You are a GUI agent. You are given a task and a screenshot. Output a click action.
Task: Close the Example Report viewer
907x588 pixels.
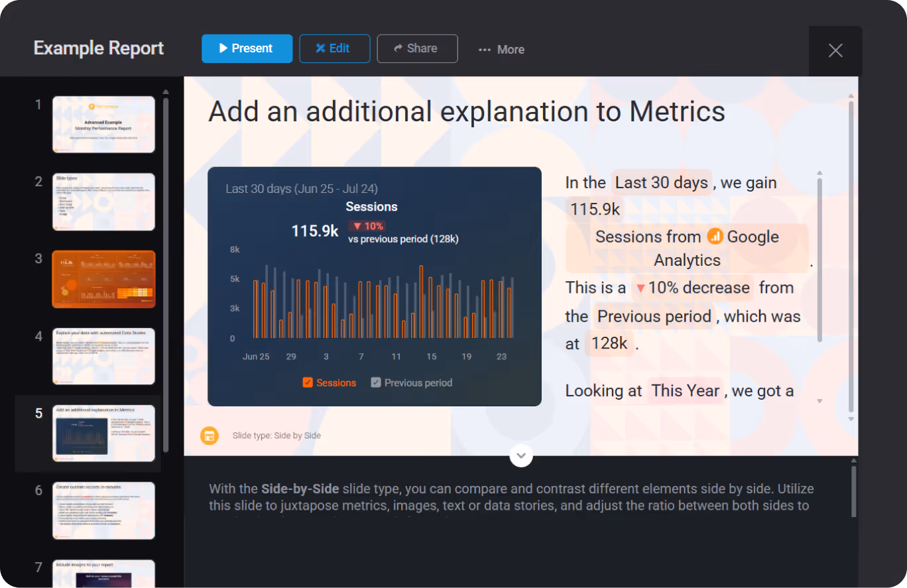(x=835, y=50)
